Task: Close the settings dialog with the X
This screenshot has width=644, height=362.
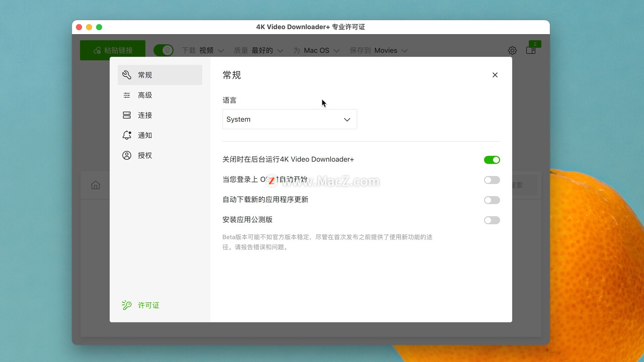Action: (495, 75)
